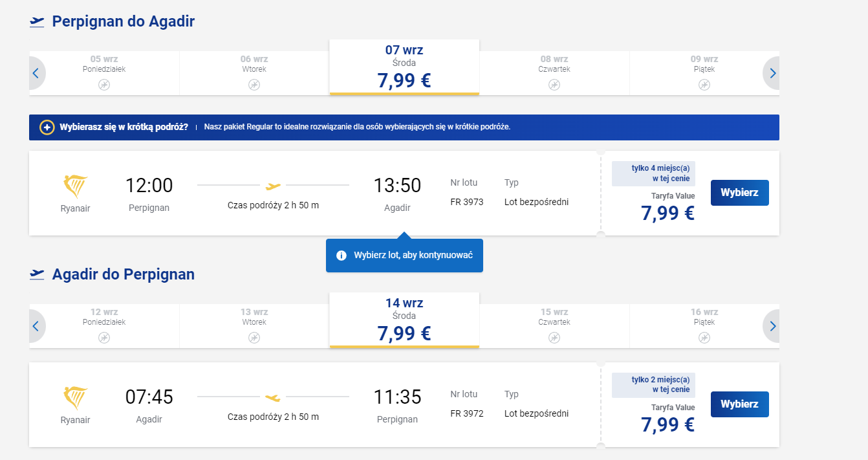The image size is (868, 460).
Task: Choose the 15 wrz Czwartek return date tab
Action: pyautogui.click(x=554, y=326)
